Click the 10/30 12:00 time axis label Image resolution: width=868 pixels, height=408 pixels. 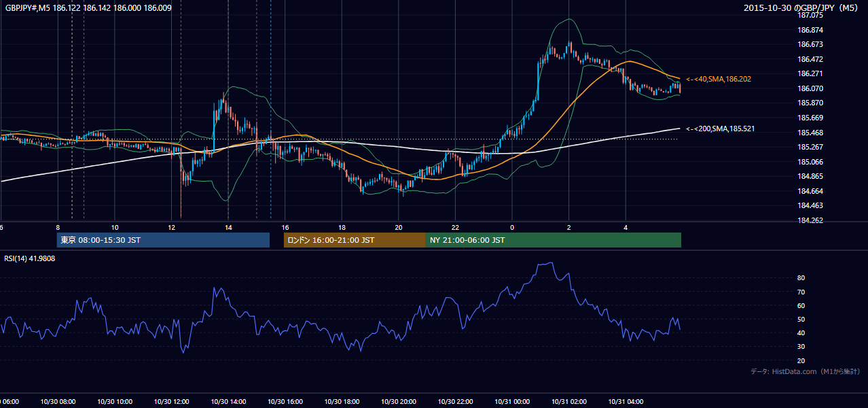[x=171, y=402]
